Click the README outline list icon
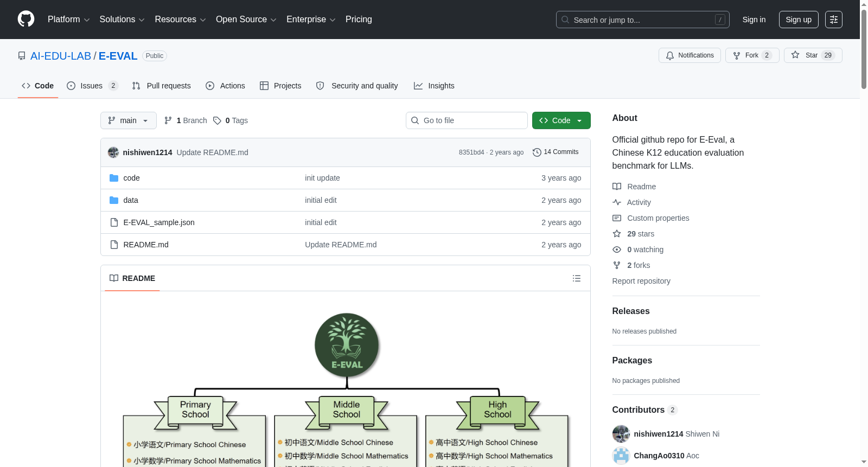 pos(577,278)
